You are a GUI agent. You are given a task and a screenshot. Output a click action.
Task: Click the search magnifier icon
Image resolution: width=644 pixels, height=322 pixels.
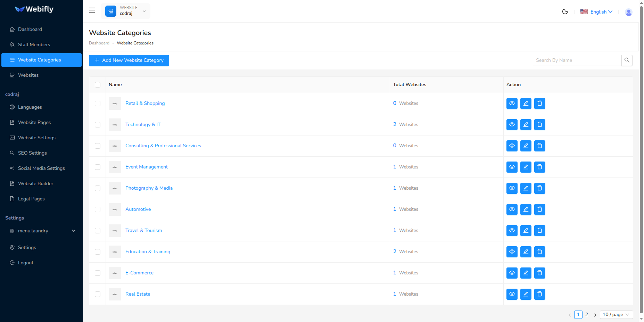click(x=627, y=60)
